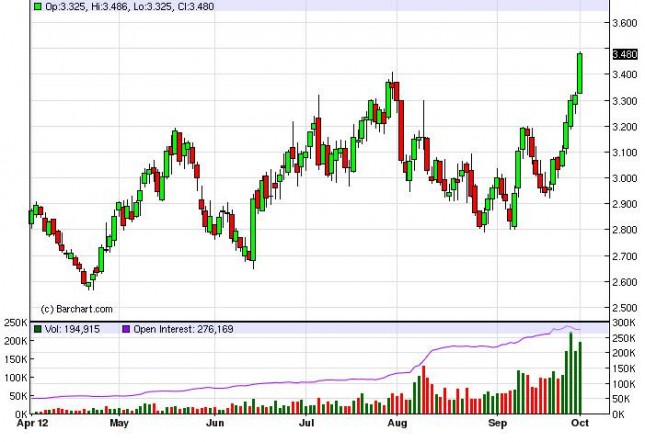
Task: Click the 'Apr 12' date axis label
Action: pos(32,423)
